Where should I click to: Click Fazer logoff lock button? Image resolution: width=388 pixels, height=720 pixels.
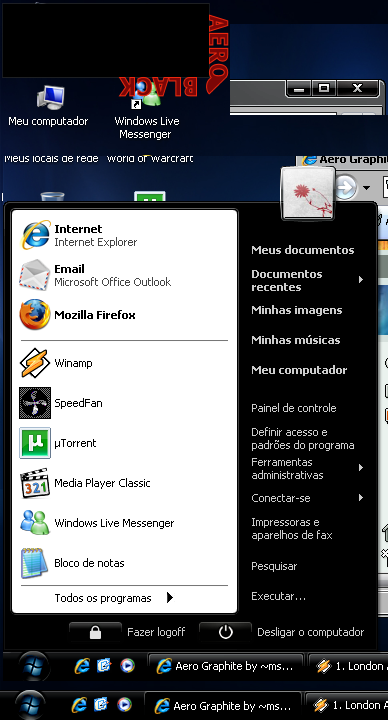[95, 632]
